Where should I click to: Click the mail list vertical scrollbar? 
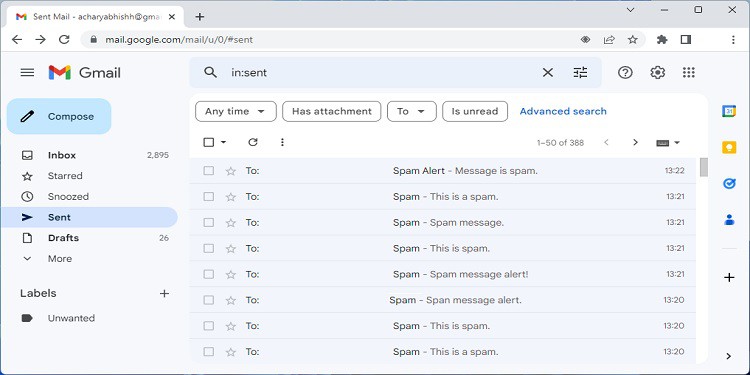(704, 167)
